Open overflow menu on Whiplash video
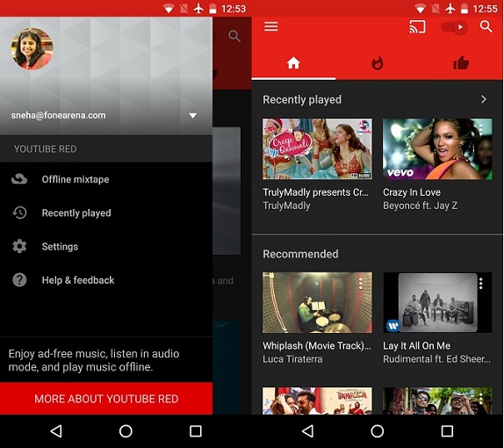 click(x=361, y=284)
